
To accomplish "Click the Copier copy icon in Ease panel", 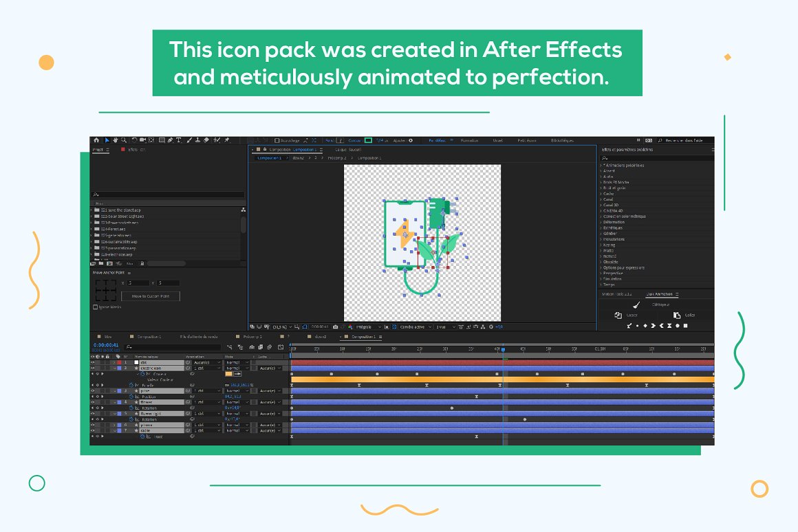I will pyautogui.click(x=618, y=315).
